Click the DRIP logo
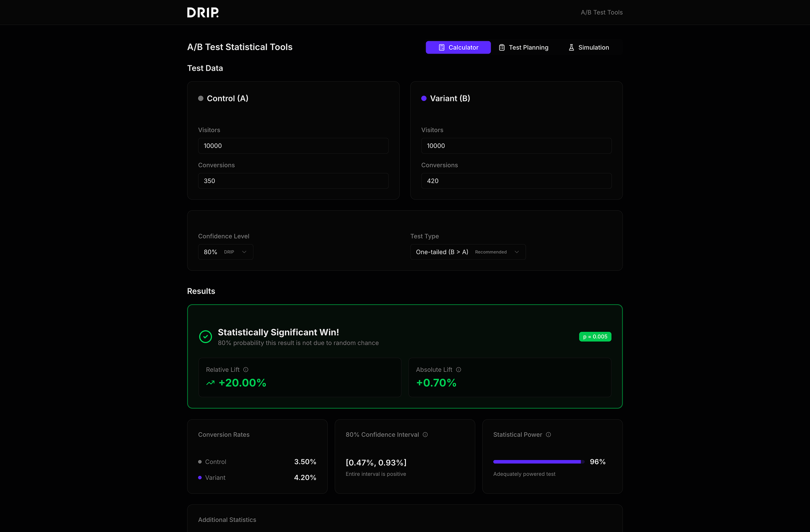The height and width of the screenshot is (532, 810). point(202,12)
